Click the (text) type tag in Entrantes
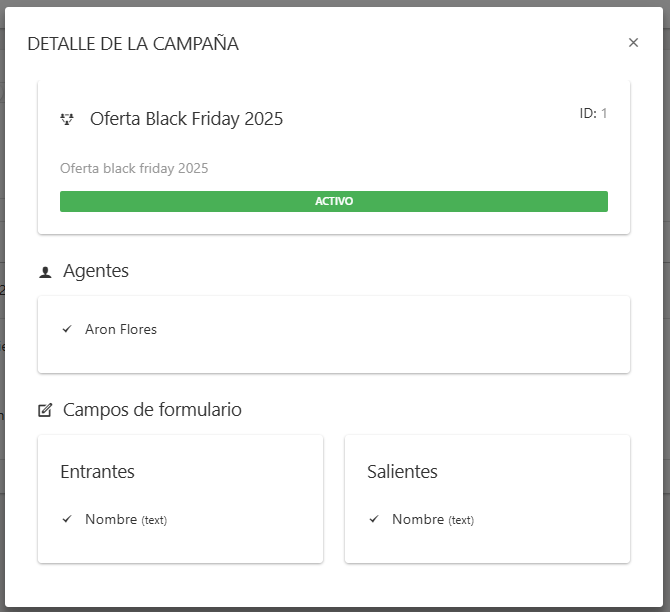Viewport: 670px width, 612px height. [x=154, y=520]
